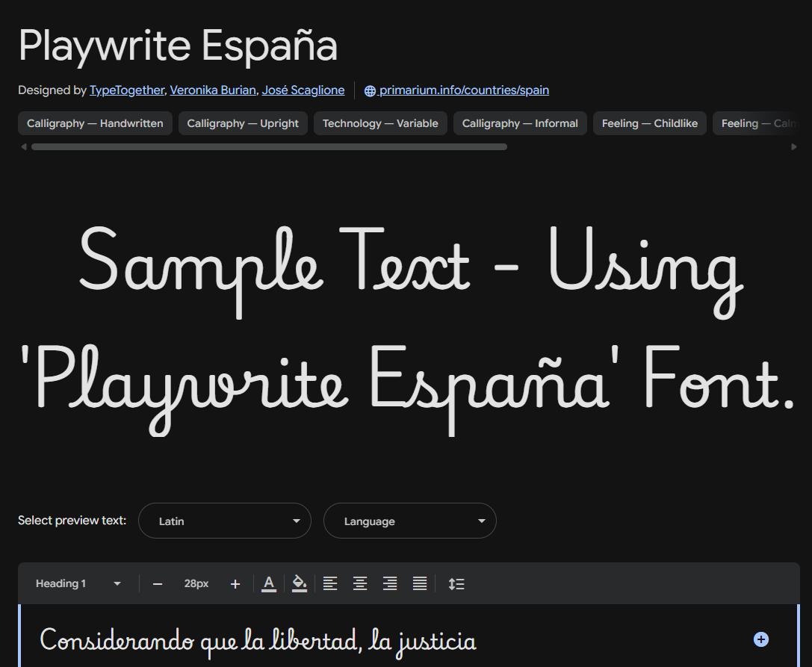Align text right
Image resolution: width=812 pixels, height=667 pixels.
pyautogui.click(x=390, y=583)
